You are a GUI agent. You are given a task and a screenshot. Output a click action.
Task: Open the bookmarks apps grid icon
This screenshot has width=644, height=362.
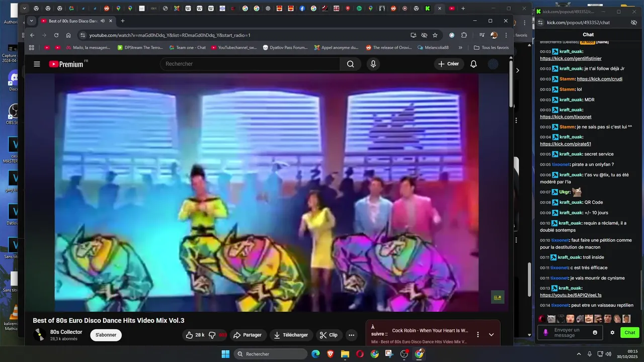32,48
